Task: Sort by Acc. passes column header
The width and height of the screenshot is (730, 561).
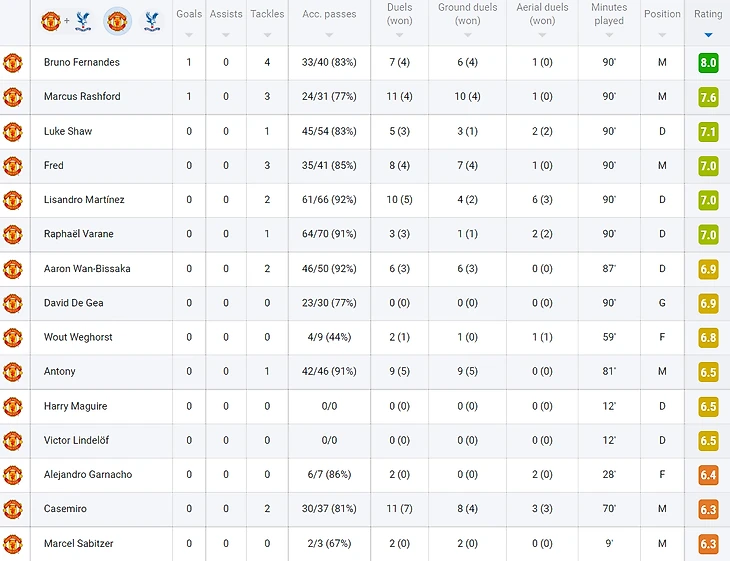Action: click(x=329, y=14)
